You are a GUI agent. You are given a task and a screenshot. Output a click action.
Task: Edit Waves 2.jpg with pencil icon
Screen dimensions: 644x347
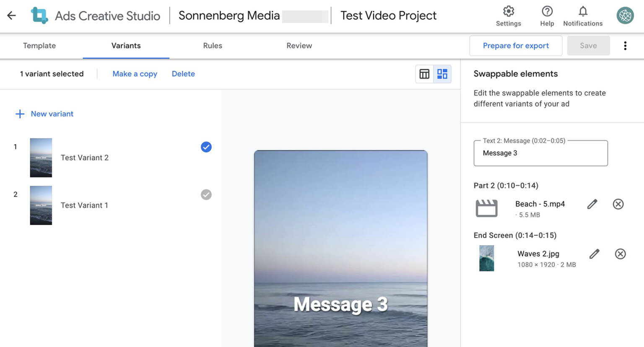(x=594, y=254)
